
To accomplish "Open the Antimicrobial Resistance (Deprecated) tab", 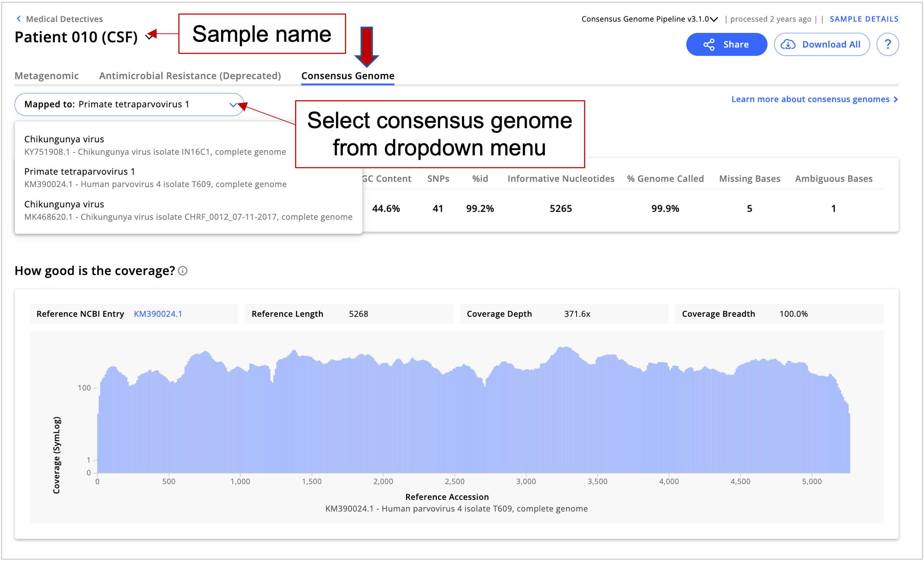I will point(190,75).
